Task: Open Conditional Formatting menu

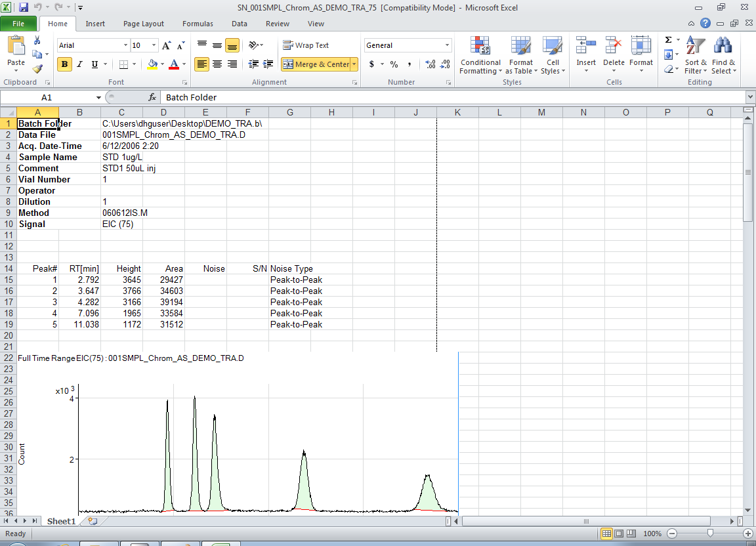Action: coord(480,56)
